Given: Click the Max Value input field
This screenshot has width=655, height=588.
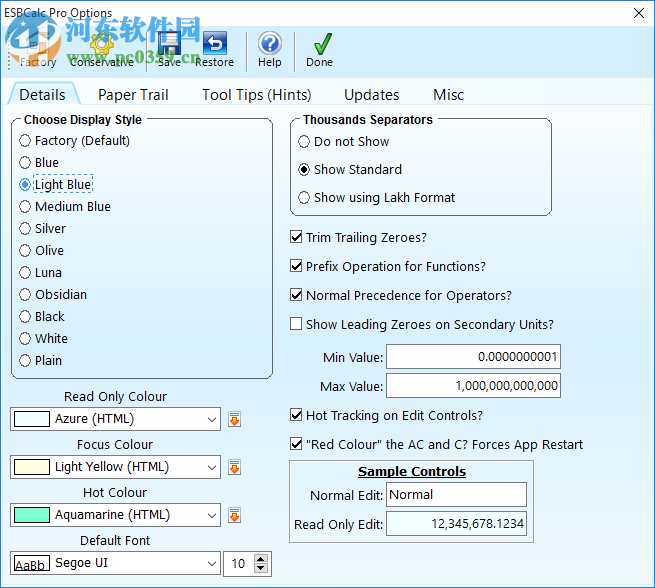Looking at the screenshot, I should tap(473, 385).
